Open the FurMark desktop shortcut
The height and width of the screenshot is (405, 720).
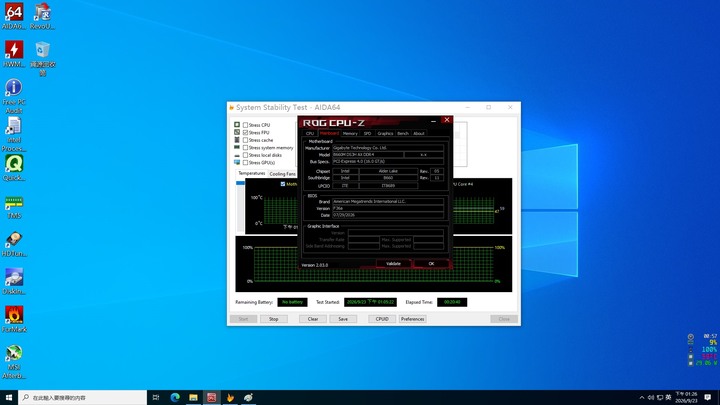tap(14, 320)
